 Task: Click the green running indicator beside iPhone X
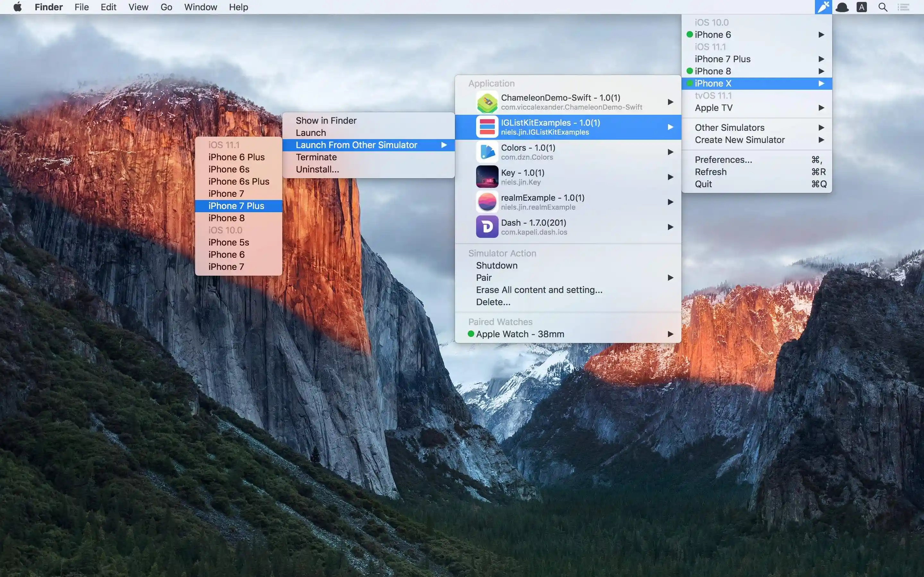click(689, 83)
